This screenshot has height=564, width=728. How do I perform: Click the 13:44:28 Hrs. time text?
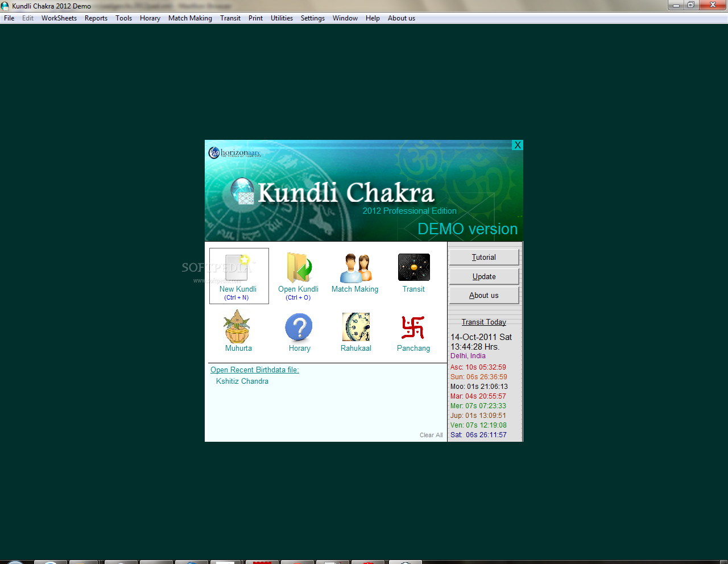(x=475, y=347)
